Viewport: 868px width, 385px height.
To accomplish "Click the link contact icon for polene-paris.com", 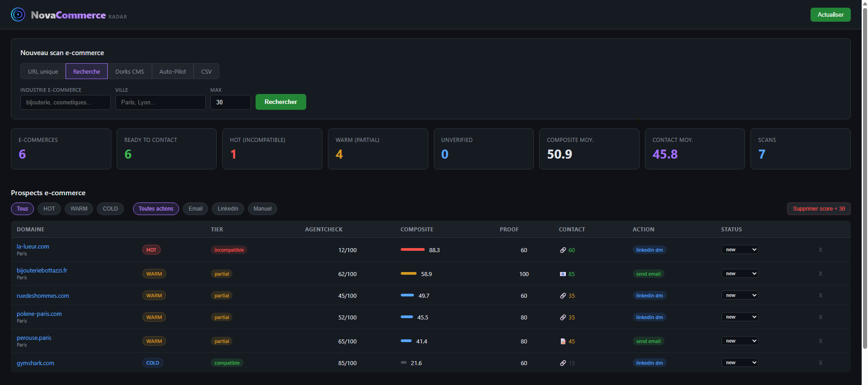I will [563, 317].
